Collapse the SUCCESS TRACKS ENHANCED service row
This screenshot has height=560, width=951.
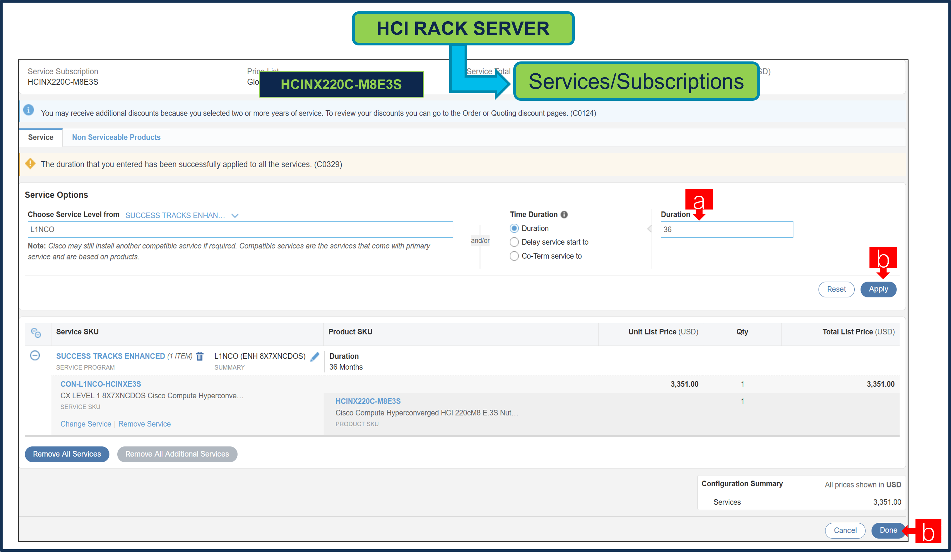point(35,356)
